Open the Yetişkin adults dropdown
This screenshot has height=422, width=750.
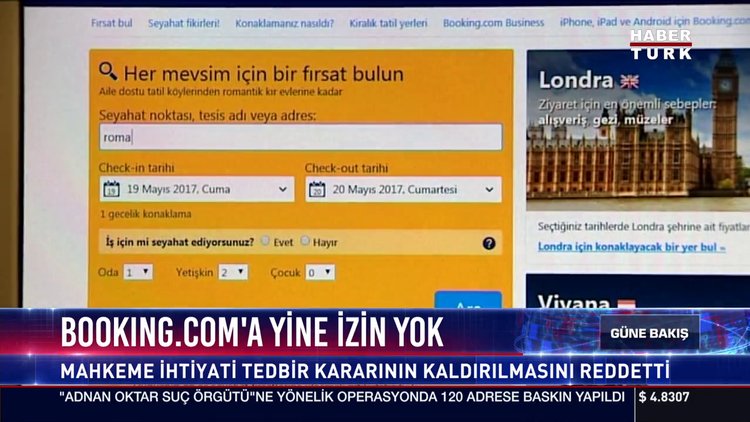click(233, 272)
